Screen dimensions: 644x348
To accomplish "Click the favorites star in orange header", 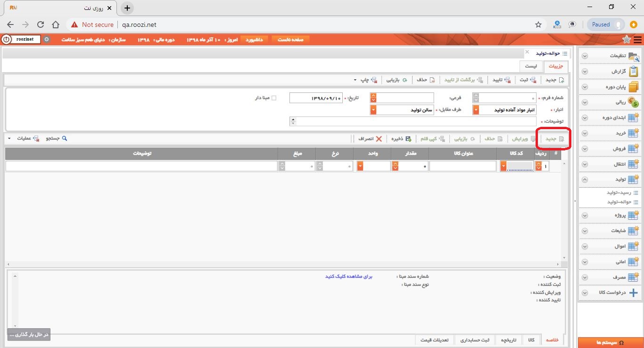I will coord(627,39).
